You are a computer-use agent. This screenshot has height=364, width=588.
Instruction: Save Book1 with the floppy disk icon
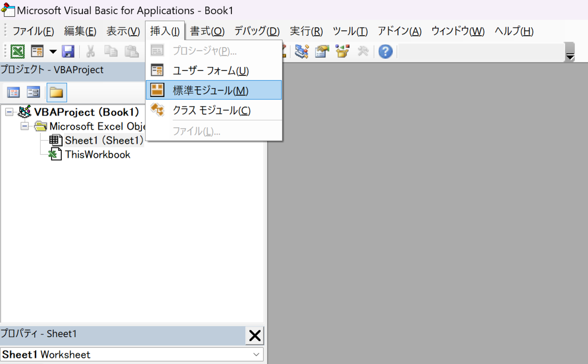(68, 51)
